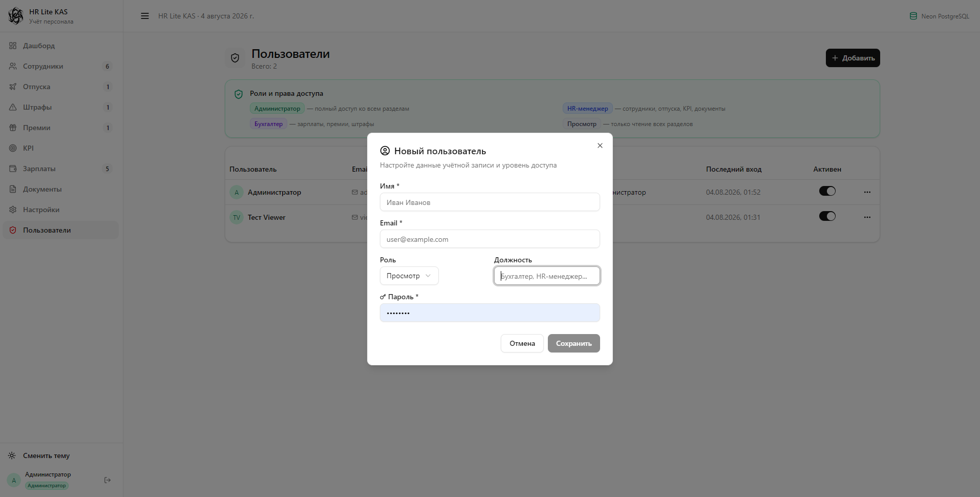
Task: Click the Добавить button
Action: pos(853,58)
